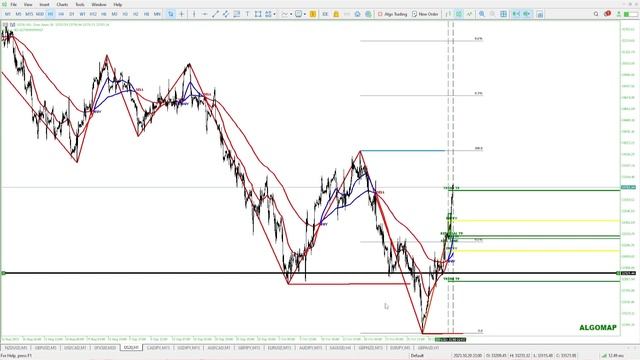Switch timeframe to M15

click(x=29, y=14)
